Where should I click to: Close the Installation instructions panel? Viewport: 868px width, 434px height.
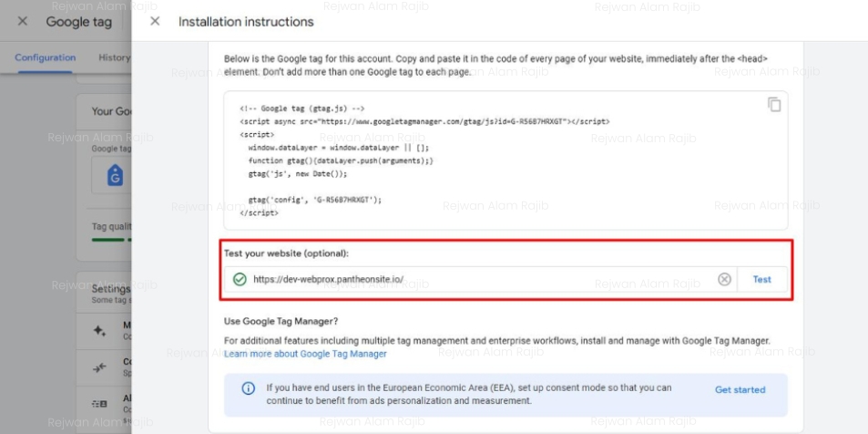(155, 22)
